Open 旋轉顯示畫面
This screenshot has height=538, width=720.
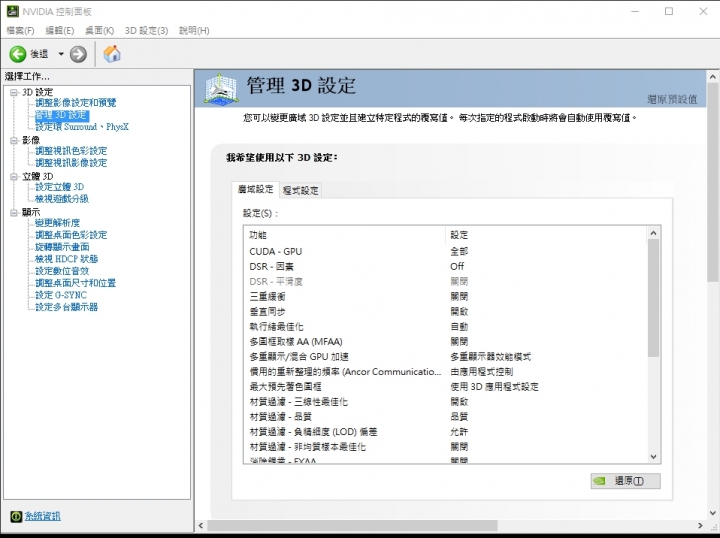tap(62, 247)
